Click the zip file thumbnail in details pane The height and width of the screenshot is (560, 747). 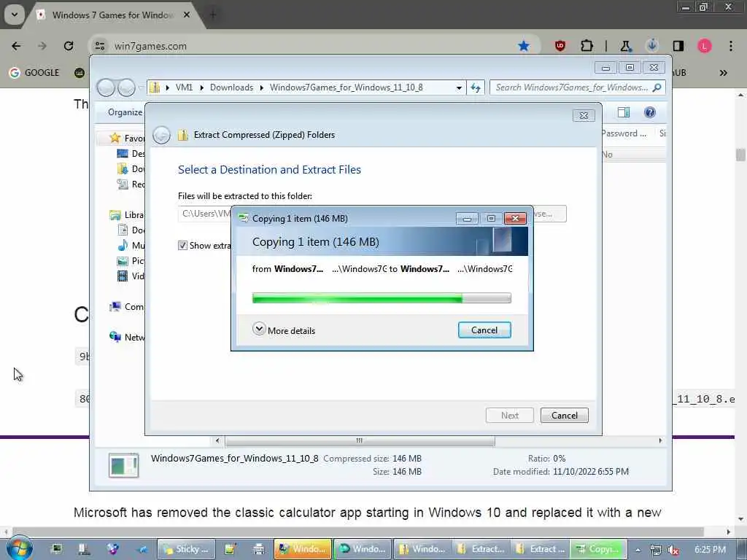click(x=123, y=465)
